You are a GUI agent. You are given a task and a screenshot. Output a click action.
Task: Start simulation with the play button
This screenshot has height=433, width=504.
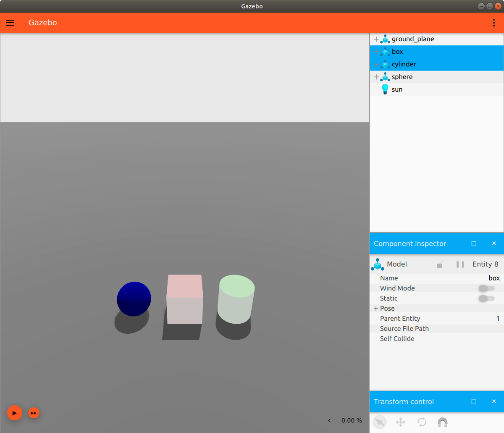(x=15, y=413)
